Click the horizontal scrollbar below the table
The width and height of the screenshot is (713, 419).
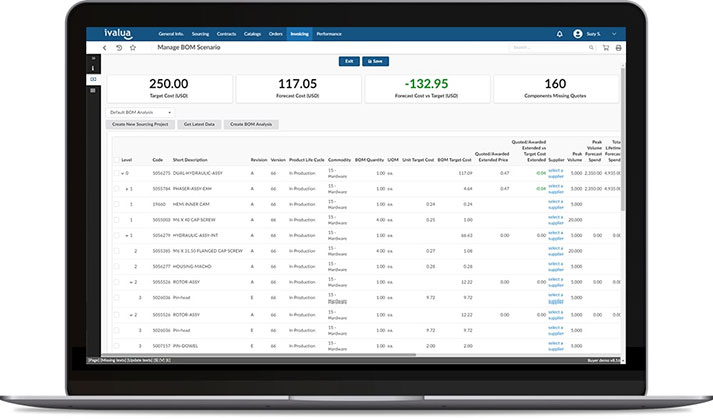[259, 355]
